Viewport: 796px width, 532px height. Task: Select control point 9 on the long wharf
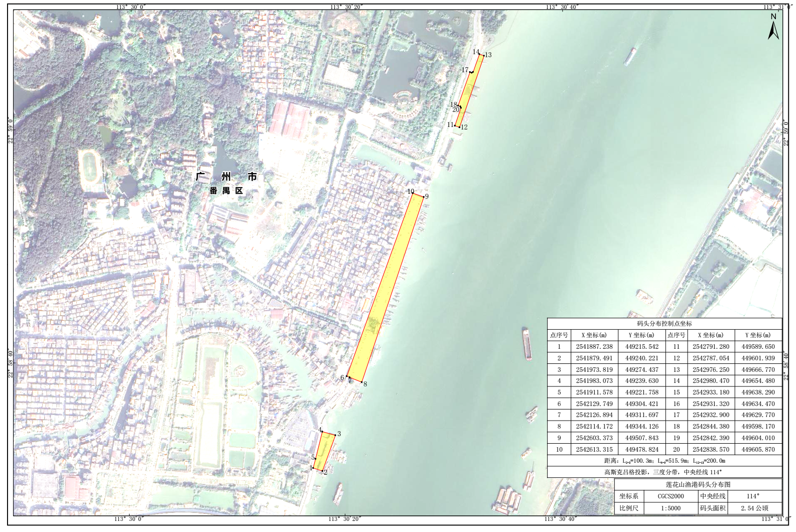(423, 196)
